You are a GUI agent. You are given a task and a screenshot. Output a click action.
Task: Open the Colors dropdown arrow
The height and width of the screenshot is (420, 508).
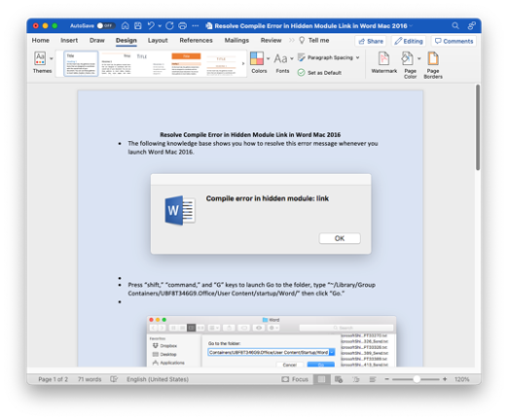(x=269, y=58)
